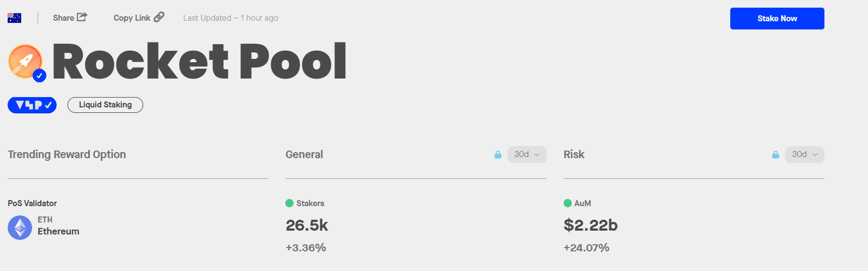
Task: Click the lock icon in General section
Action: tap(498, 155)
